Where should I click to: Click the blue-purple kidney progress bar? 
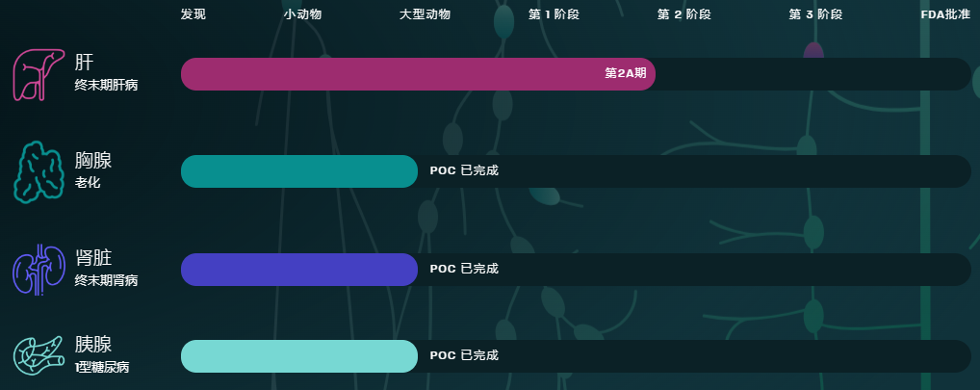click(x=299, y=270)
